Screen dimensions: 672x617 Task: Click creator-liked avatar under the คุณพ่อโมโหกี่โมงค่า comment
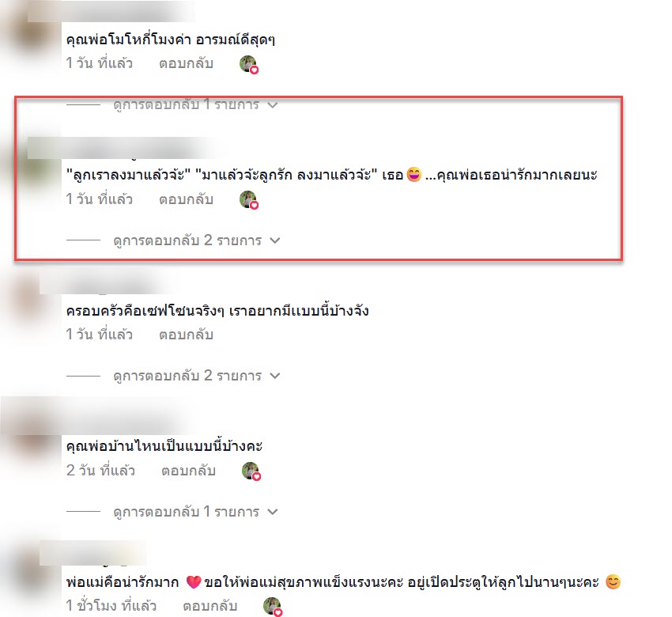249,64
